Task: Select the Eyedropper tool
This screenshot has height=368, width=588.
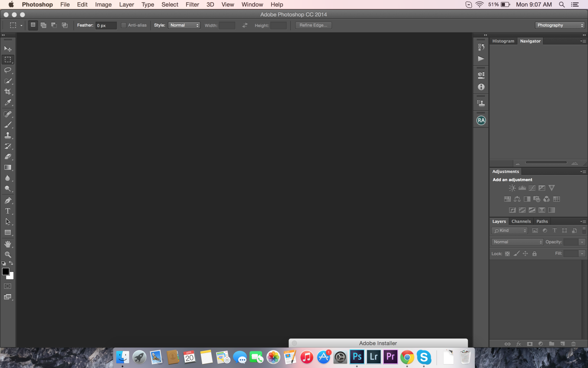Action: point(8,102)
